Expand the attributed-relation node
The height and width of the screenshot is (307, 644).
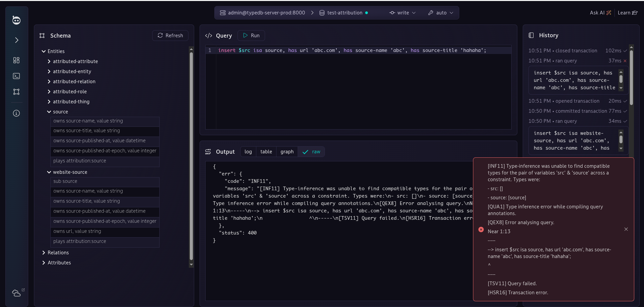tap(49, 82)
